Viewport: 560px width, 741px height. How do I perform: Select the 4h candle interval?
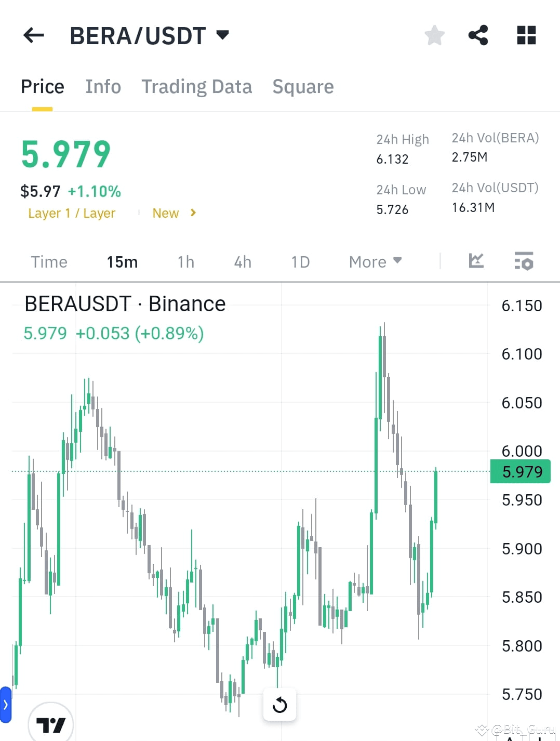tap(242, 261)
